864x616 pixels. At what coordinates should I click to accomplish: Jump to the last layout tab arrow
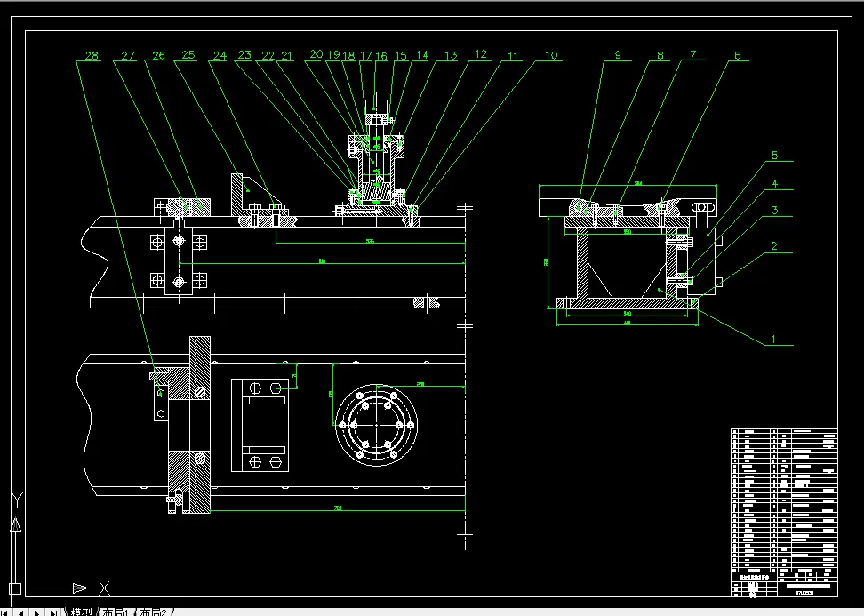pyautogui.click(x=53, y=612)
